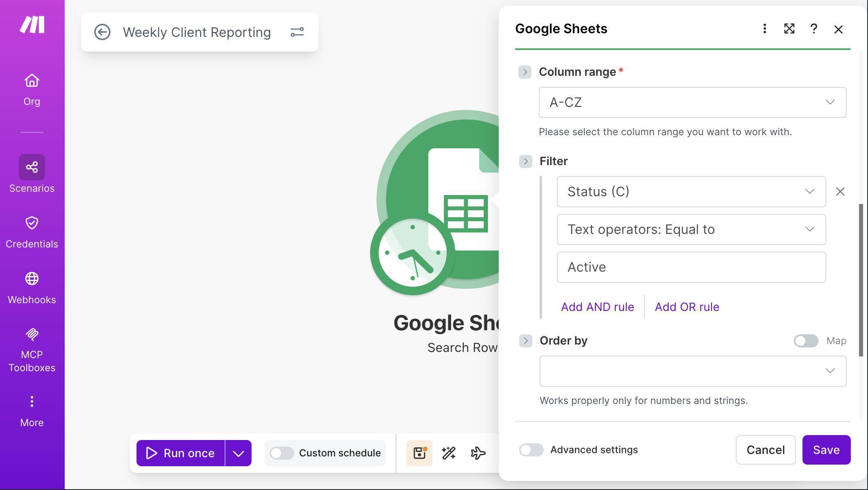Open MCP Toolboxes from the sidebar
This screenshot has height=490, width=868.
pyautogui.click(x=32, y=334)
